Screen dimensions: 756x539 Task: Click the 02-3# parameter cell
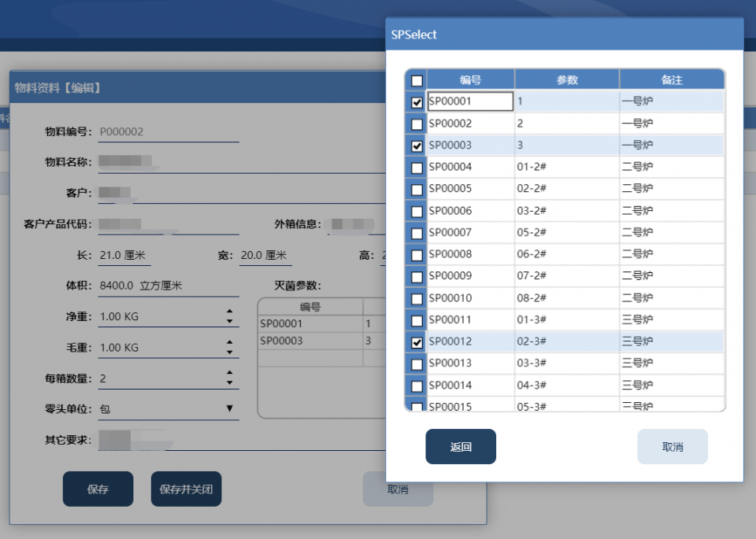point(567,341)
